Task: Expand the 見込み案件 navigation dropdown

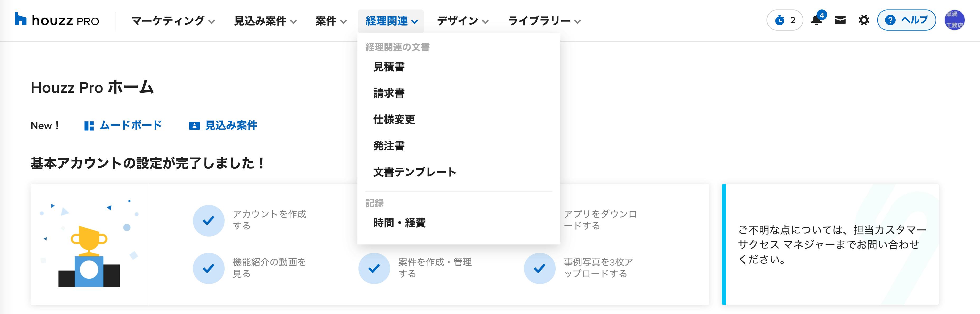Action: [265, 21]
